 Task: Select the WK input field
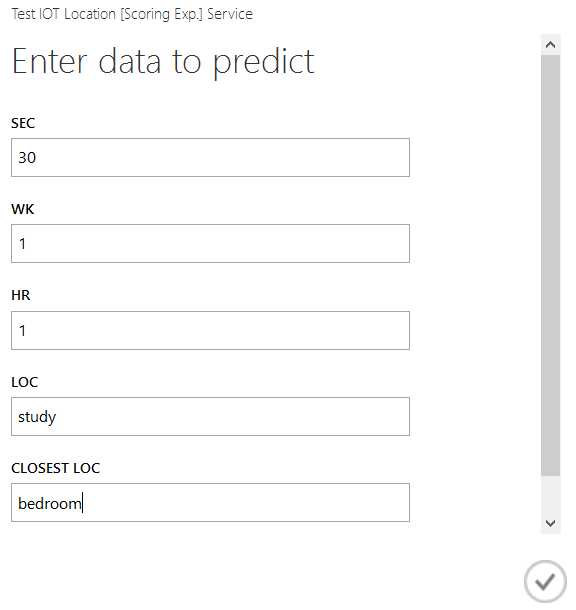(x=210, y=244)
